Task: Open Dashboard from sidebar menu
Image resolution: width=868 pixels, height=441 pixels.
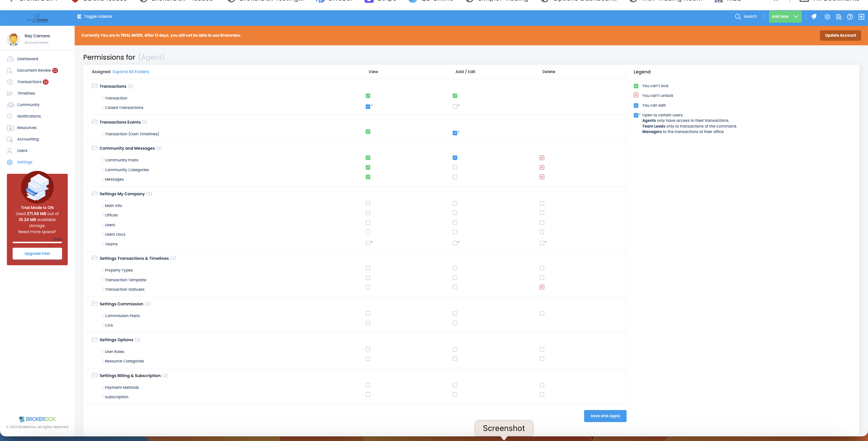Action: (x=28, y=59)
